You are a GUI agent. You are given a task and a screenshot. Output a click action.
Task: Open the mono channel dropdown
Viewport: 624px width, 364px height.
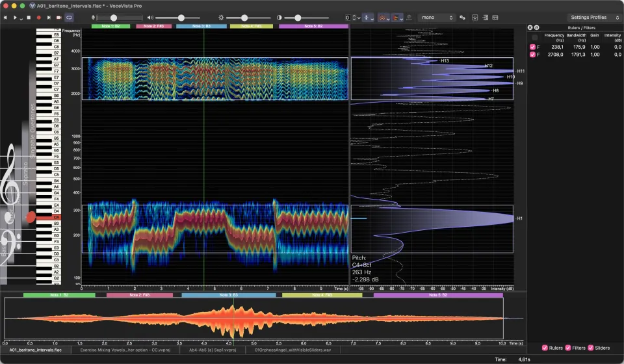coord(437,18)
